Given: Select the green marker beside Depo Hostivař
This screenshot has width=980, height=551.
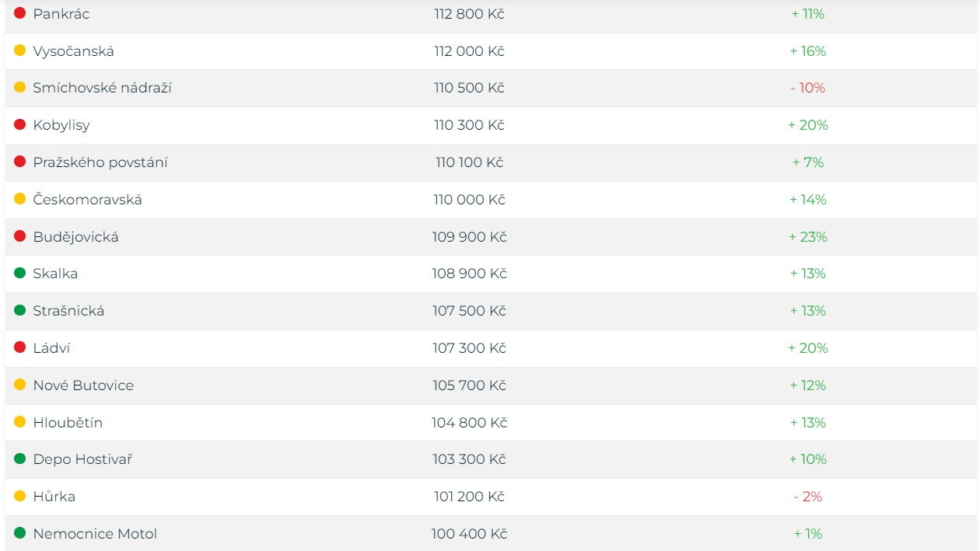Looking at the screenshot, I should coord(20,459).
